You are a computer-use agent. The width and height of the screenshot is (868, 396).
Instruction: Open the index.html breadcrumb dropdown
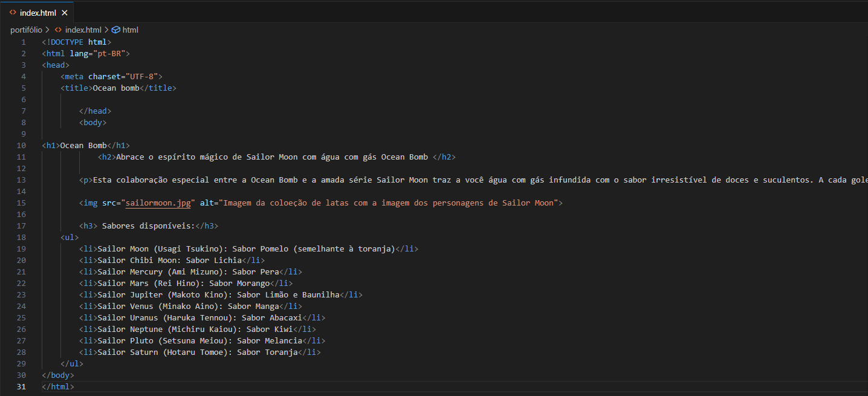click(84, 29)
